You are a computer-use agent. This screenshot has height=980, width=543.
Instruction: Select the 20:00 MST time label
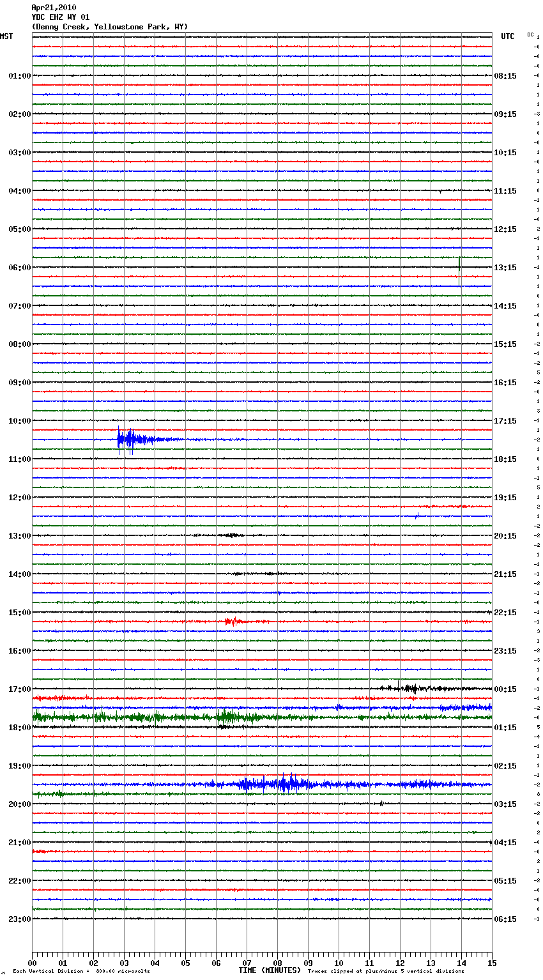point(19,804)
